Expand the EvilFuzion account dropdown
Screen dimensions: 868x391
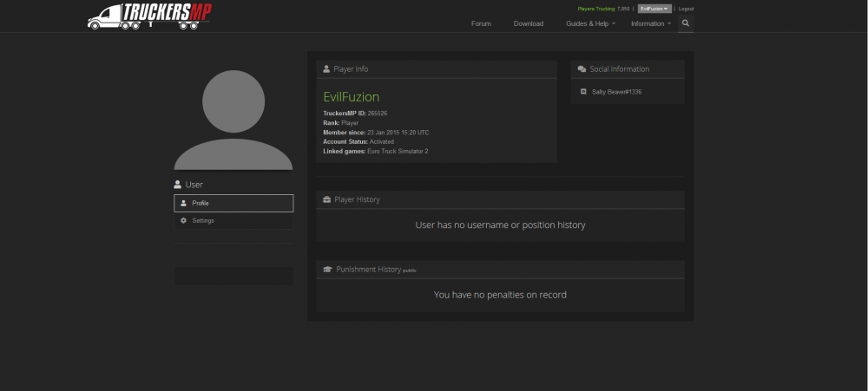point(654,8)
